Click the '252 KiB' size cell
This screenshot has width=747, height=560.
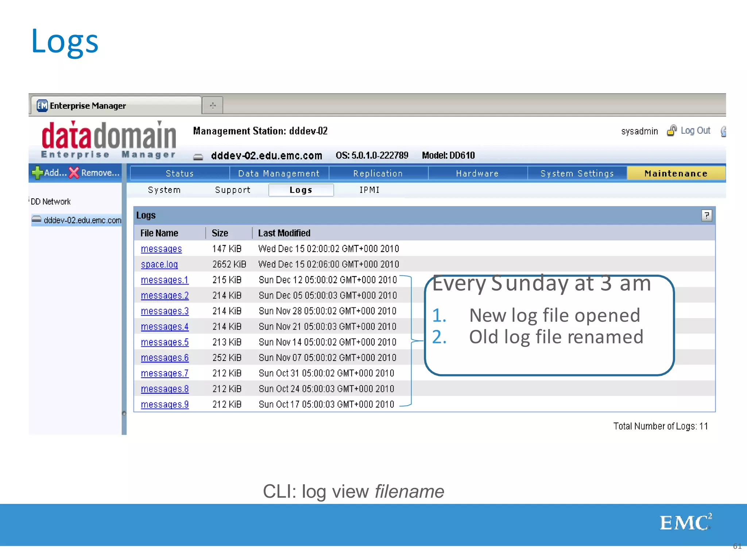point(227,358)
